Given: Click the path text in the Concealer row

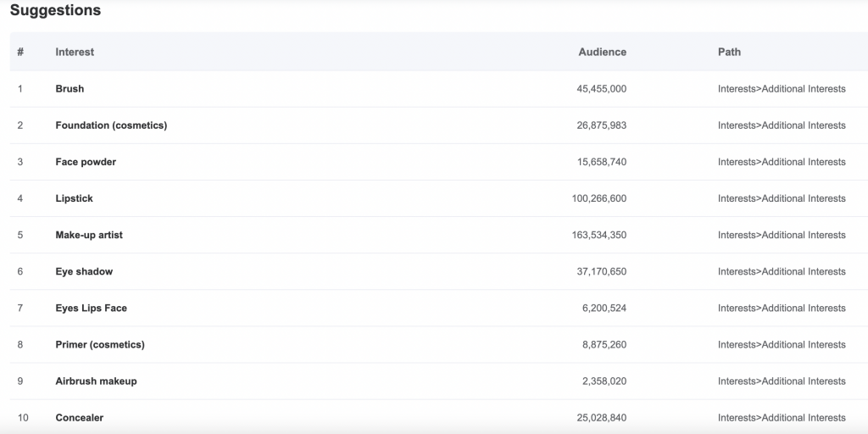Looking at the screenshot, I should [x=782, y=417].
